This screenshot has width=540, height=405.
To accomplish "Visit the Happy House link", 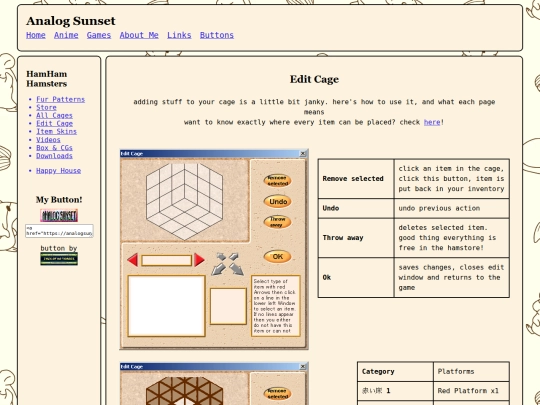I will click(x=59, y=171).
